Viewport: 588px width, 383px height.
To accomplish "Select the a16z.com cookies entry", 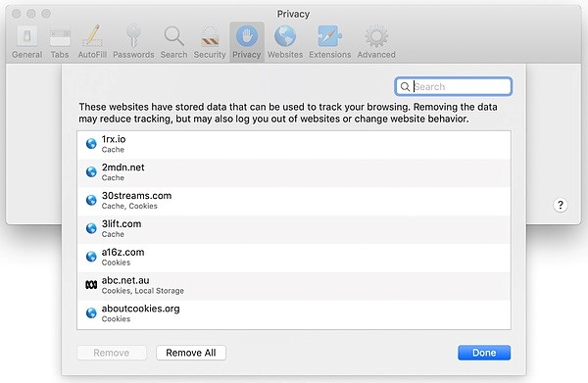I will point(294,258).
